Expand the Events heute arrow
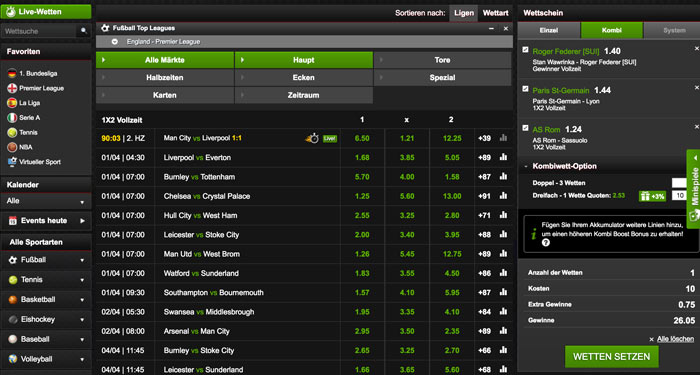 click(82, 221)
